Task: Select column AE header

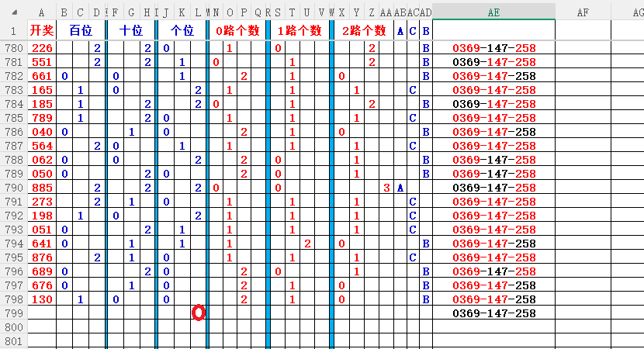Action: tap(493, 12)
